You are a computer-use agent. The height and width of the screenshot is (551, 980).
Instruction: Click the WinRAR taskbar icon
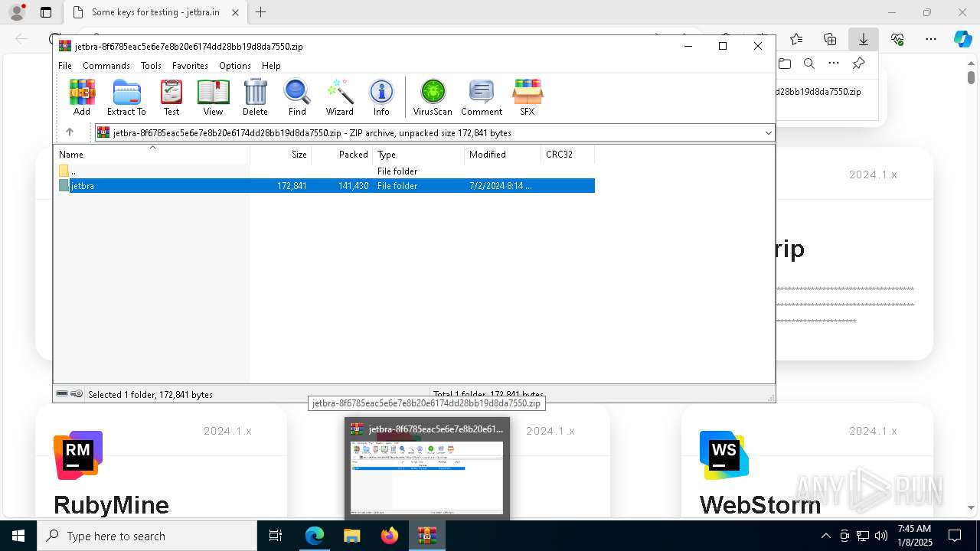pos(427,536)
